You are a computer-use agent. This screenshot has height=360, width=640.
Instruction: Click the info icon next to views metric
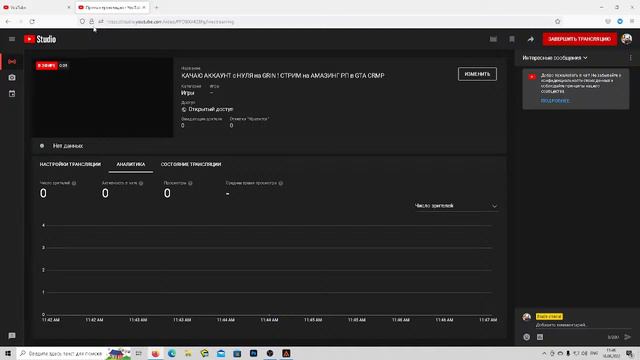pos(190,183)
